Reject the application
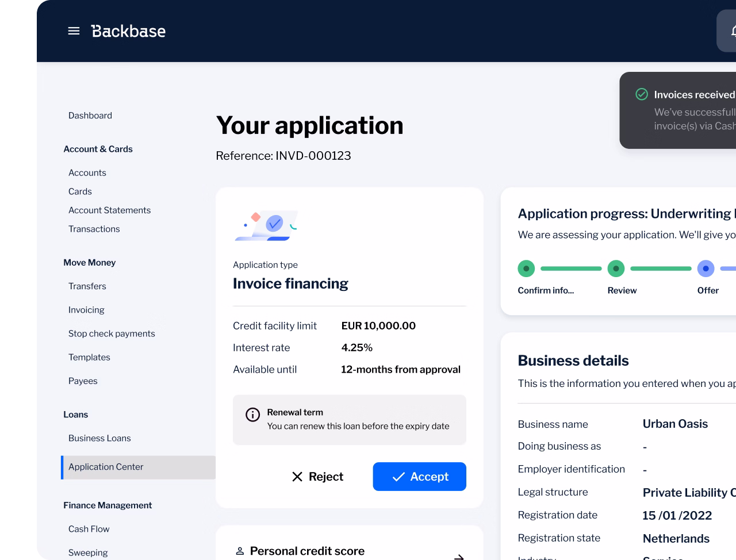Viewport: 736px width, 560px height. pos(317,477)
